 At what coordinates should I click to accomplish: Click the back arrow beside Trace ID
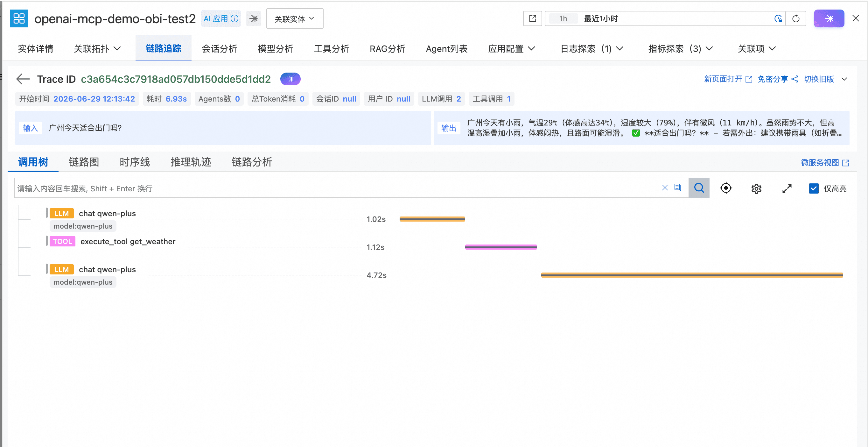[x=23, y=79]
